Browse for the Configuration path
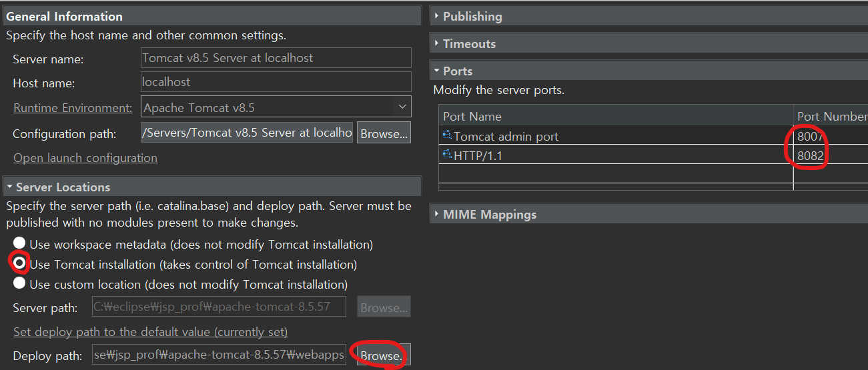The height and width of the screenshot is (370, 868). click(x=384, y=133)
